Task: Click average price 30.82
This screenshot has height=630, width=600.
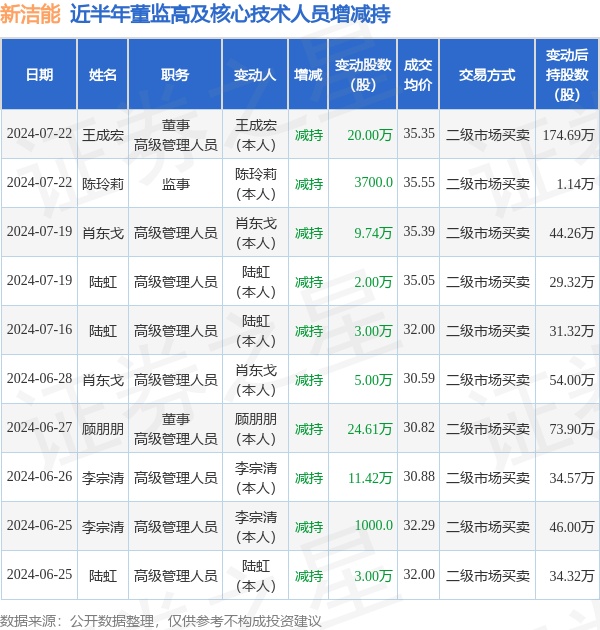Action: point(419,428)
